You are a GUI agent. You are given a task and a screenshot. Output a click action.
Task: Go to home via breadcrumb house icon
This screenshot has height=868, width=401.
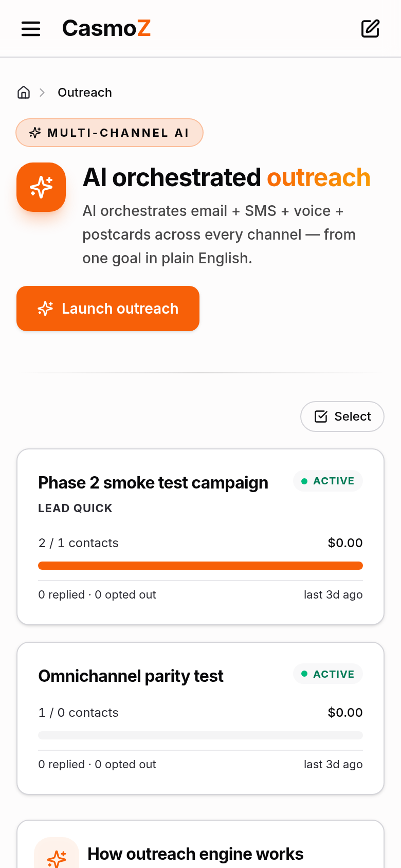coord(24,93)
